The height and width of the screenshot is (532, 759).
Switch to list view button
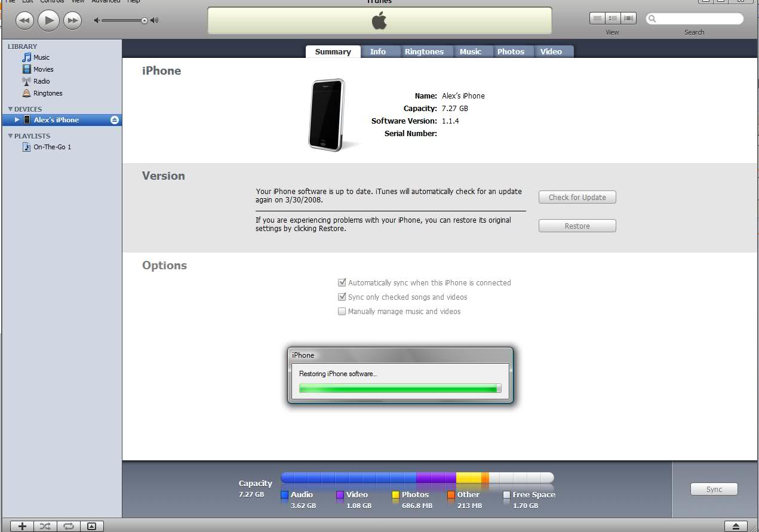pyautogui.click(x=597, y=19)
